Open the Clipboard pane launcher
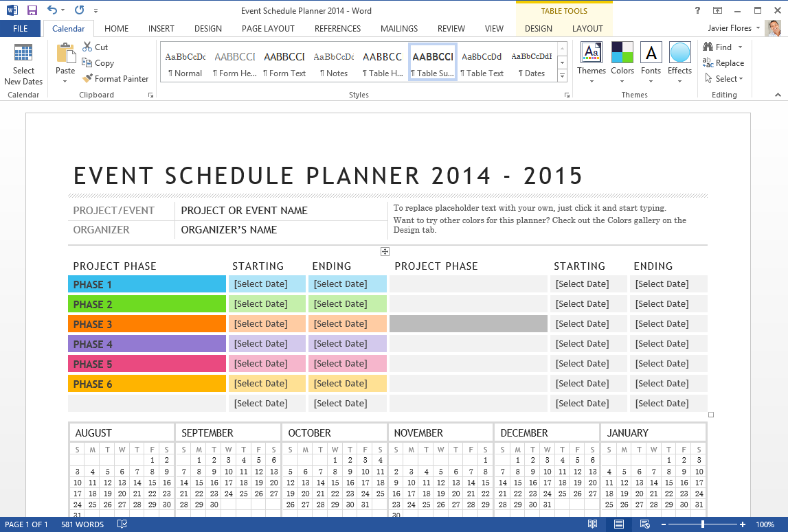 pyautogui.click(x=150, y=95)
